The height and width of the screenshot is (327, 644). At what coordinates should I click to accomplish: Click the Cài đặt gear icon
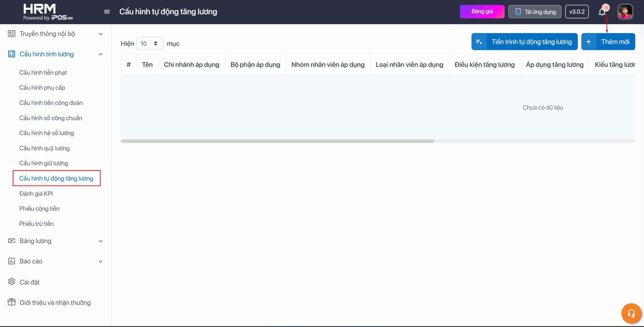[x=12, y=282]
